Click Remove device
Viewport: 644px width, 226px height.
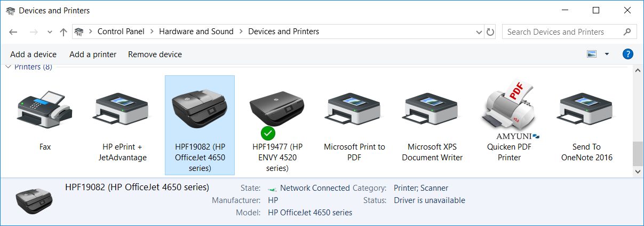coord(155,54)
